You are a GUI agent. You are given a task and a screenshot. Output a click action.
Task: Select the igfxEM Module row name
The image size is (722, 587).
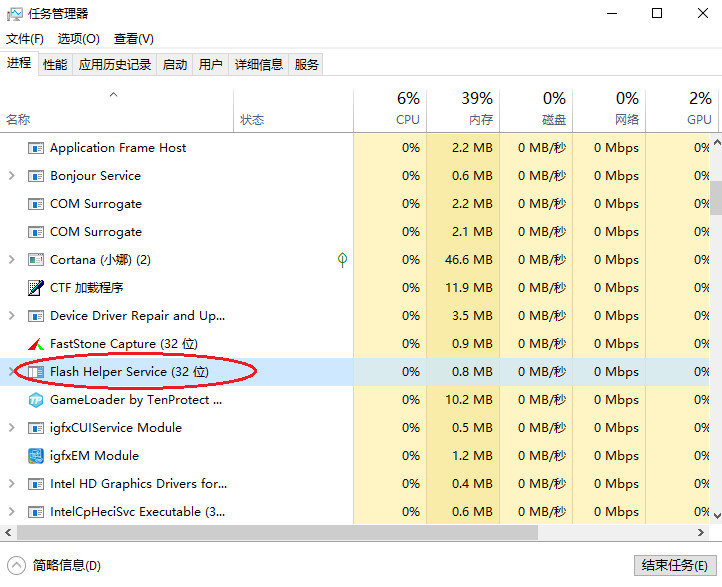click(94, 456)
